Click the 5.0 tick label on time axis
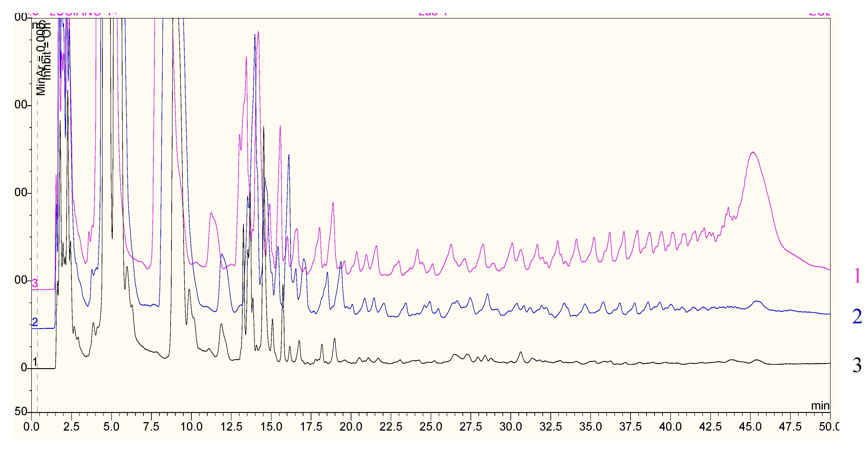The width and height of the screenshot is (868, 450). click(x=111, y=427)
